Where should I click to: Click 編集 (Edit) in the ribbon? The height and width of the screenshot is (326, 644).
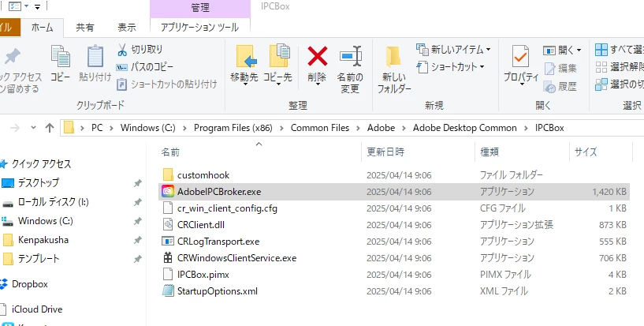560,68
